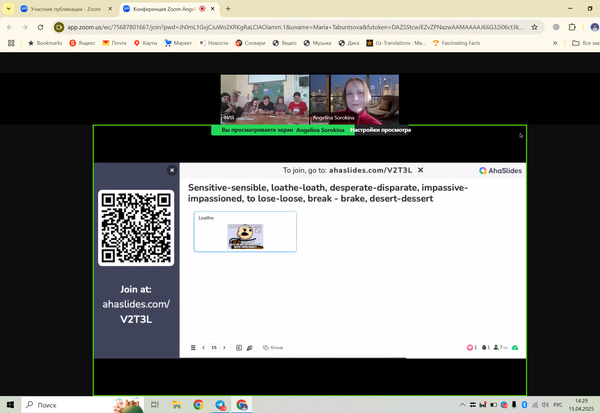This screenshot has width=600, height=413.
Task: Open the Яндекс bookmark
Action: pos(84,43)
